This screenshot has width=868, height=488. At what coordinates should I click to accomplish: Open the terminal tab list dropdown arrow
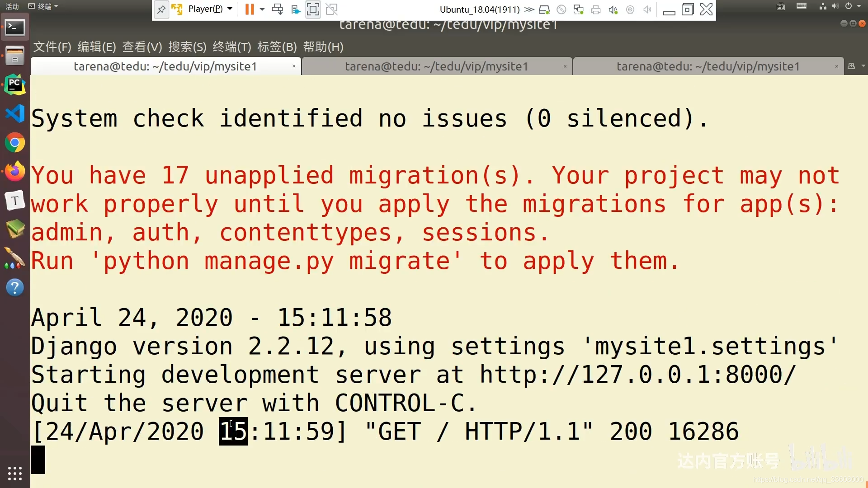(x=863, y=66)
